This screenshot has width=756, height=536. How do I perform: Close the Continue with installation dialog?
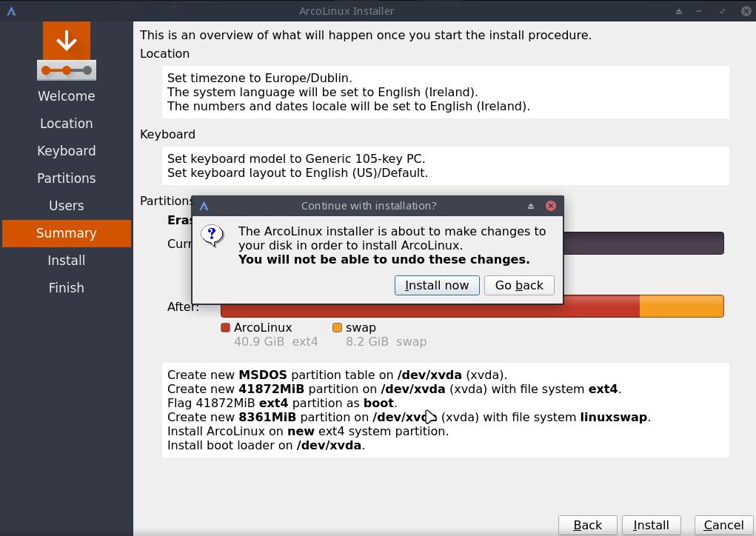point(551,206)
